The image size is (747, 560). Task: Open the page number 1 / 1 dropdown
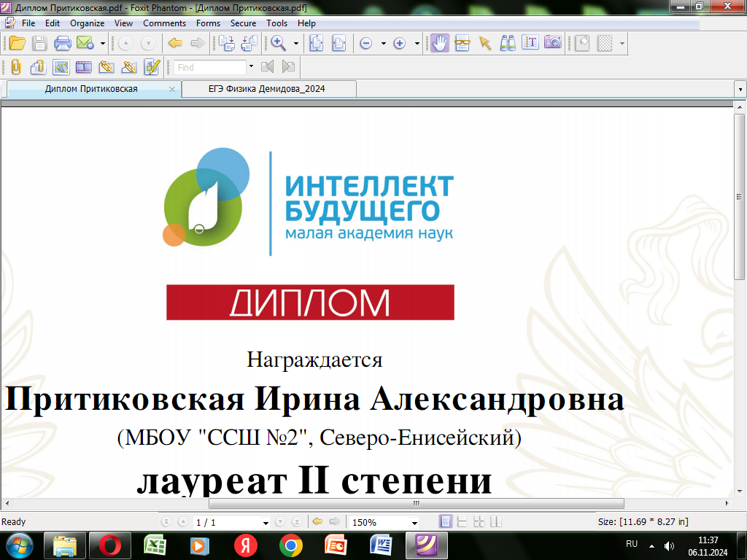point(266,523)
